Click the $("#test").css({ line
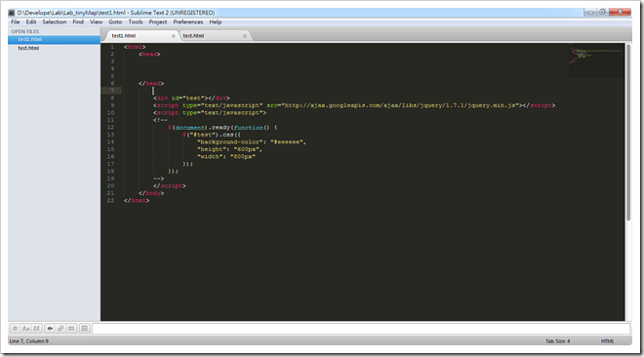This screenshot has height=357, width=644. (212, 135)
